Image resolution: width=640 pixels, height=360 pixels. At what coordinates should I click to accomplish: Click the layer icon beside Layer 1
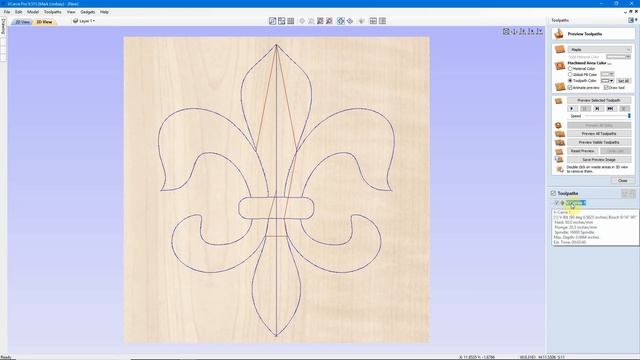76,21
